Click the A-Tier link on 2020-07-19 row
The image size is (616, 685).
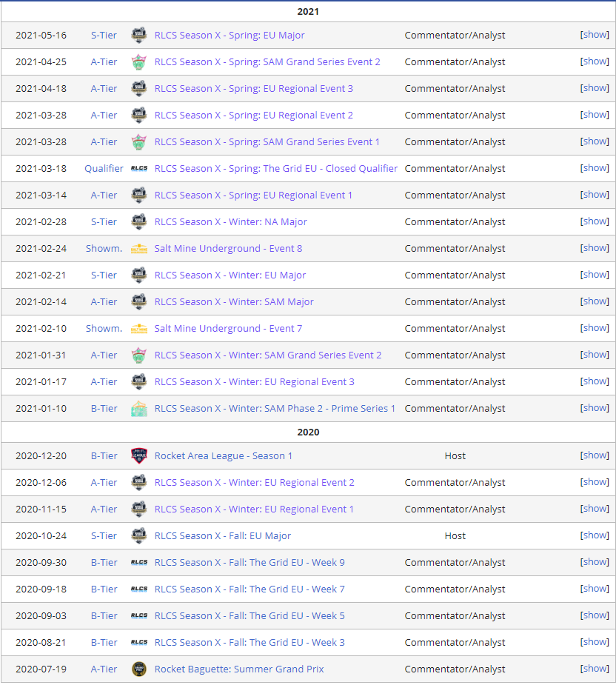point(104,669)
